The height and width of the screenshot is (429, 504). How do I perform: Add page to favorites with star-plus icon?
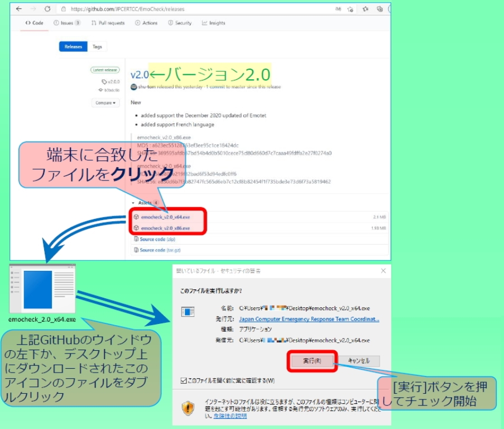click(x=351, y=9)
